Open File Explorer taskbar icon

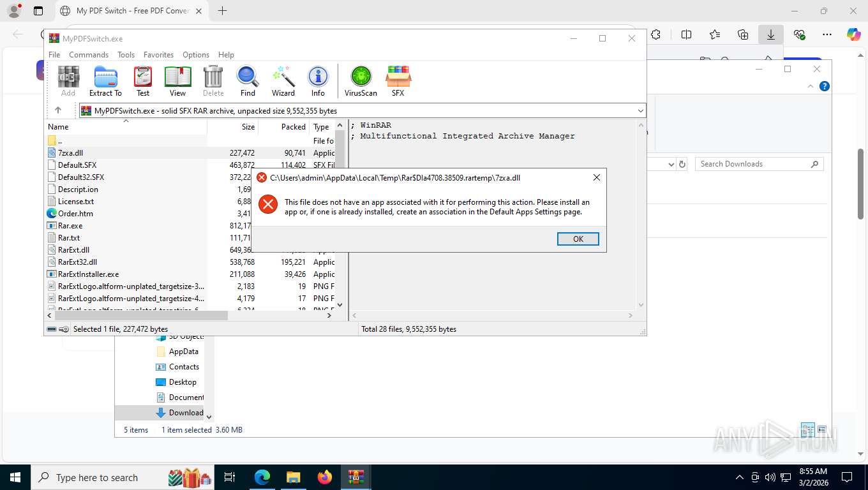tap(293, 477)
